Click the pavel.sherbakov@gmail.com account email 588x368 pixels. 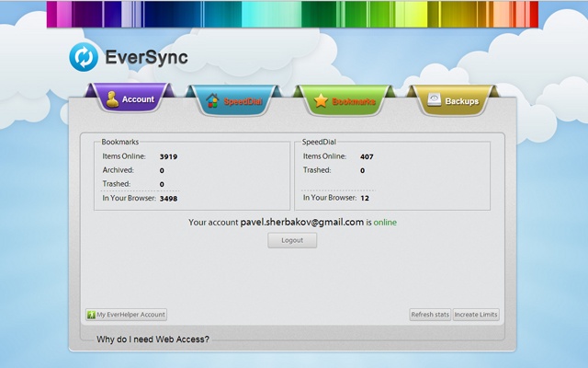tap(302, 223)
